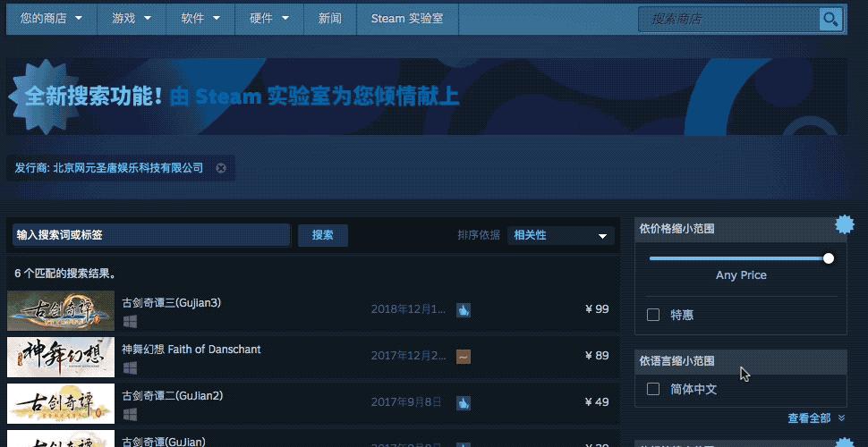Viewport: 868px width, 447px height.
Task: Expand 查看全部 language list
Action: point(816,417)
